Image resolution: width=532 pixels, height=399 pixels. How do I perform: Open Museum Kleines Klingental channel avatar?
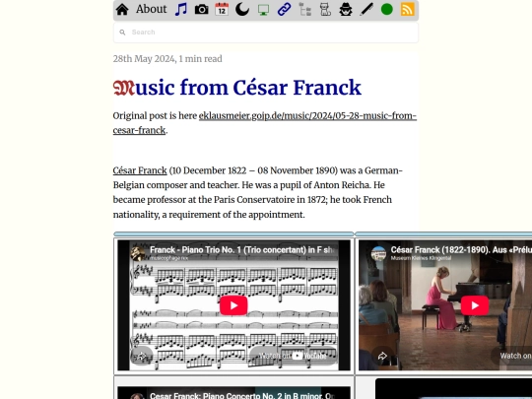378,253
